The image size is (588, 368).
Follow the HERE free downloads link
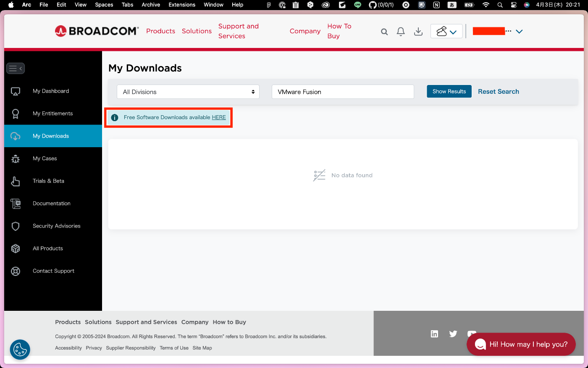(x=219, y=117)
